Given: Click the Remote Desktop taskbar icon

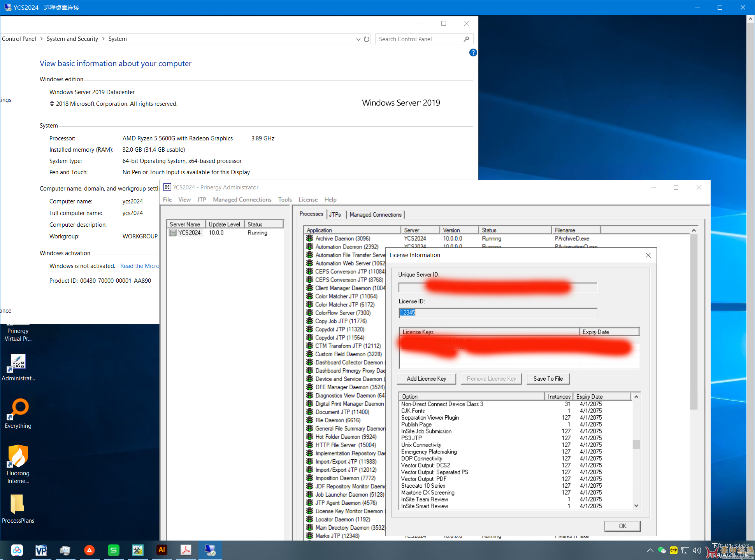Looking at the screenshot, I should 210,550.
